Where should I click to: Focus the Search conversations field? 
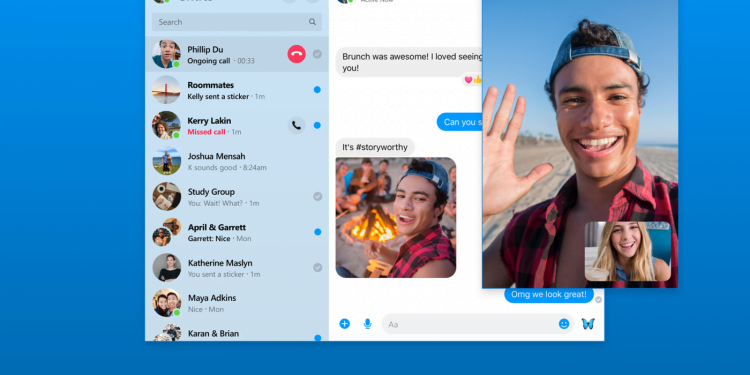(x=237, y=22)
